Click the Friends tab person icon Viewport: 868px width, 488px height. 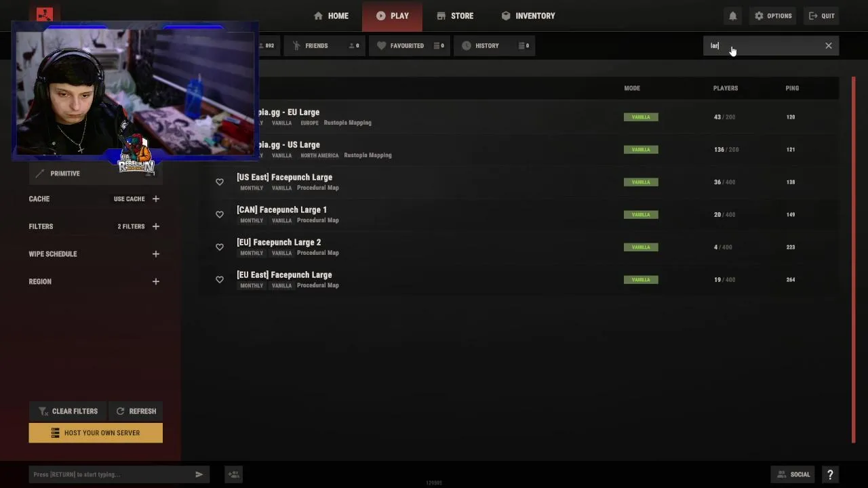tap(296, 45)
